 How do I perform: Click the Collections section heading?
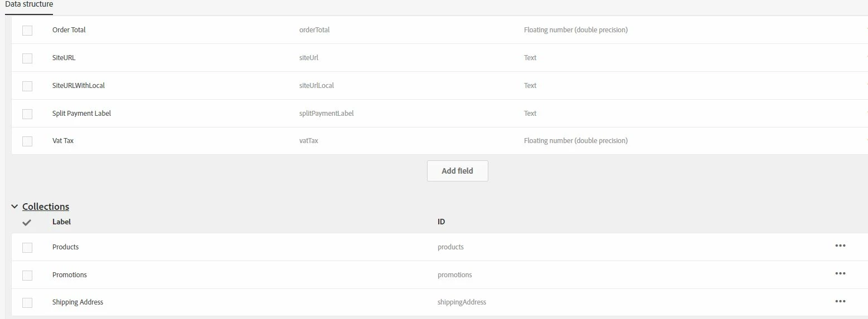click(46, 207)
